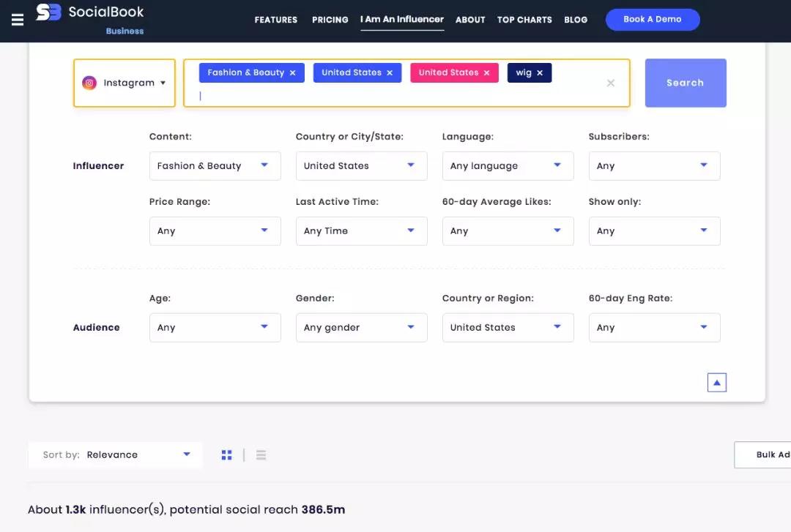Open the Any gender dropdown

(x=361, y=327)
